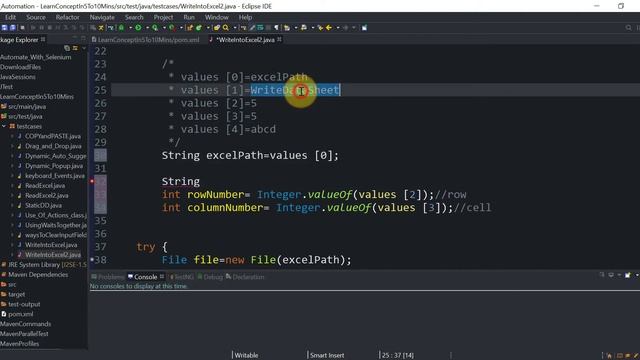The height and width of the screenshot is (360, 640).
Task: Open the Window menu
Action: click(217, 17)
